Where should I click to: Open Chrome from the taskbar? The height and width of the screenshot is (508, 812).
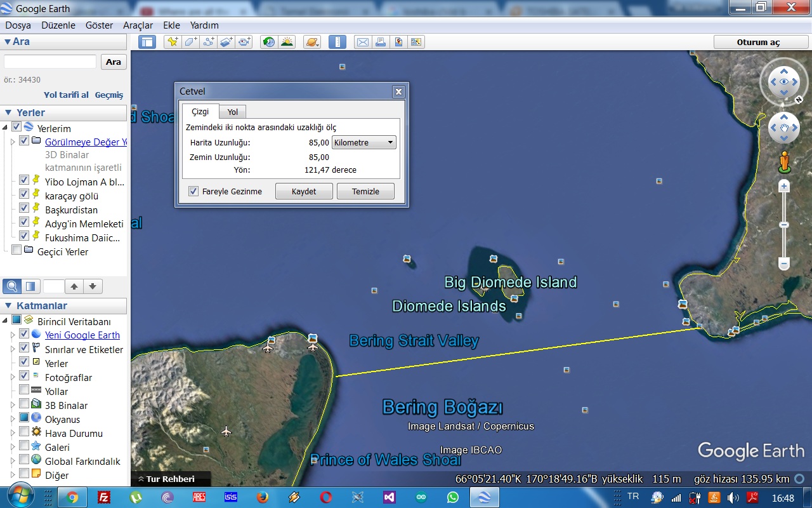coord(72,497)
